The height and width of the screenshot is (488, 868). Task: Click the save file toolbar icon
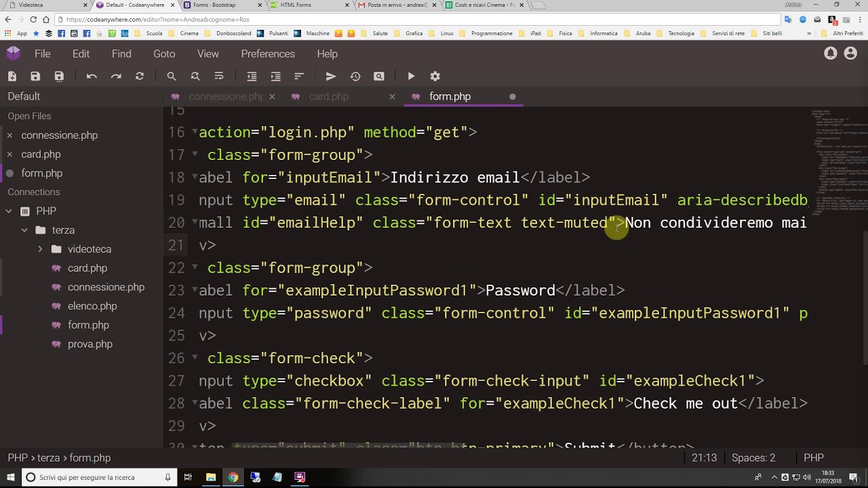pos(35,77)
